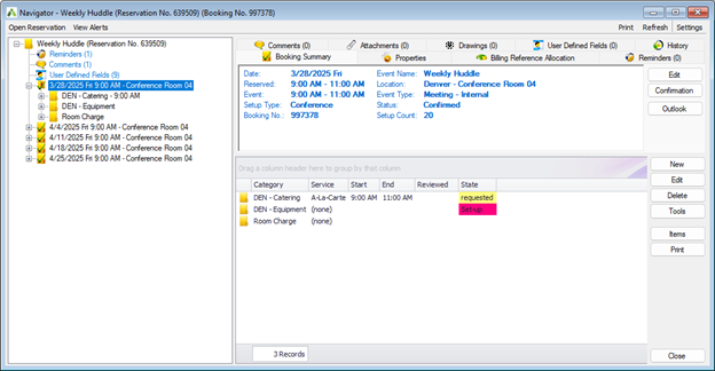Image resolution: width=715 pixels, height=371 pixels.
Task: Click the DEN - Catering folder icon in tree
Action: coord(53,96)
